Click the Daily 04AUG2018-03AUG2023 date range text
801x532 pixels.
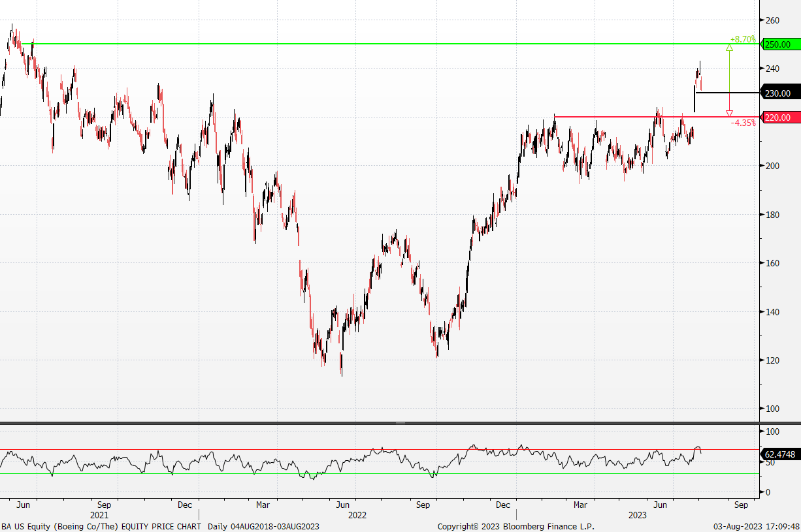[263, 526]
